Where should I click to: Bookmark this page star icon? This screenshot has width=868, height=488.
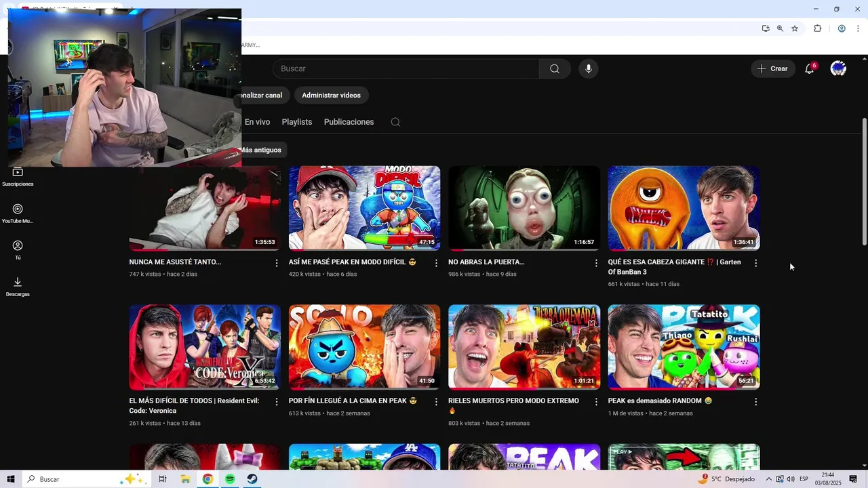pyautogui.click(x=795, y=28)
